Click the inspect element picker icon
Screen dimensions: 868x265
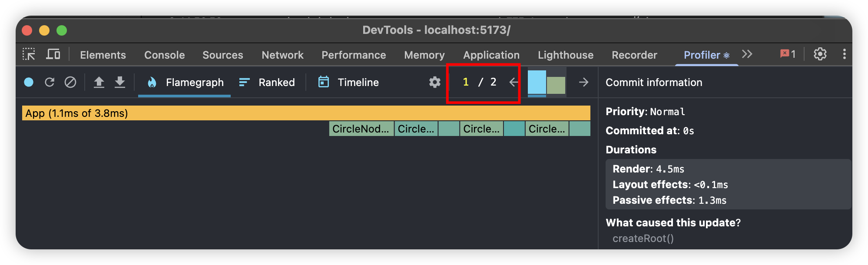click(x=29, y=54)
